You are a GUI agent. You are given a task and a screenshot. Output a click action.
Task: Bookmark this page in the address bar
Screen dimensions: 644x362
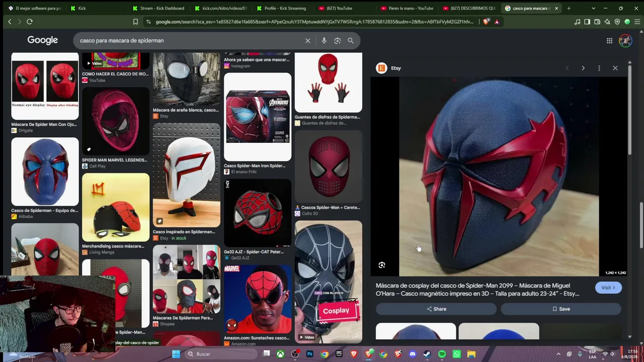pyautogui.click(x=135, y=22)
